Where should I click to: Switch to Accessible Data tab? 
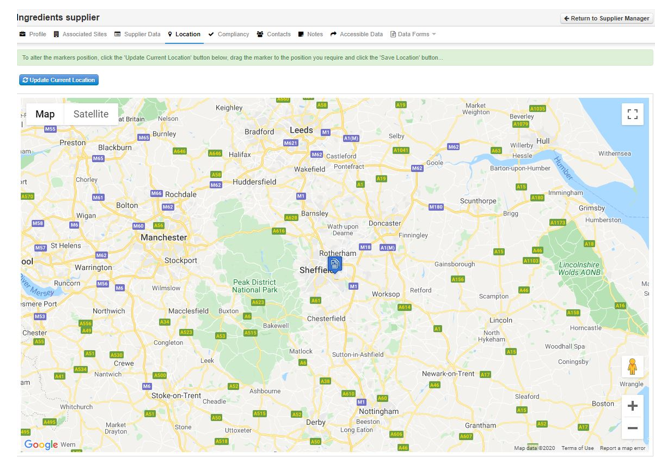click(x=357, y=34)
